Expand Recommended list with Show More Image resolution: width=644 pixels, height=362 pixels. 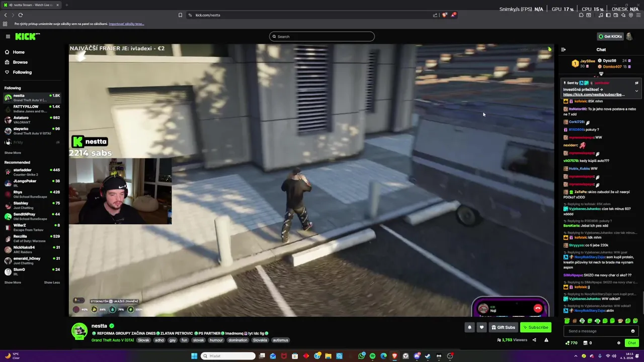click(x=13, y=283)
